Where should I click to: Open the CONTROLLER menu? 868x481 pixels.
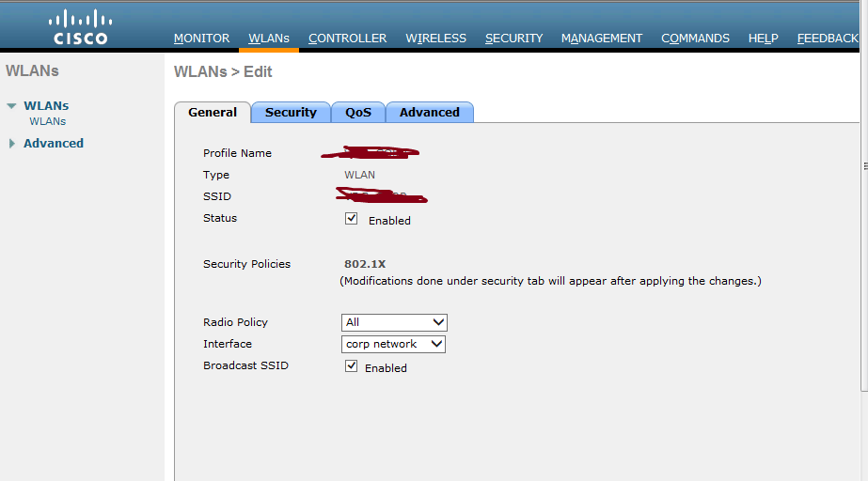[x=348, y=39]
